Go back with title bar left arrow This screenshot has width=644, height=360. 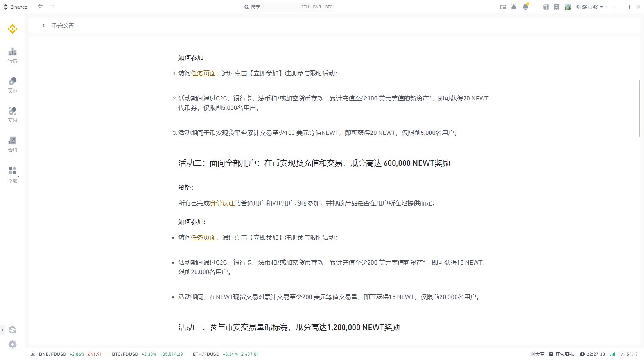coord(41,6)
